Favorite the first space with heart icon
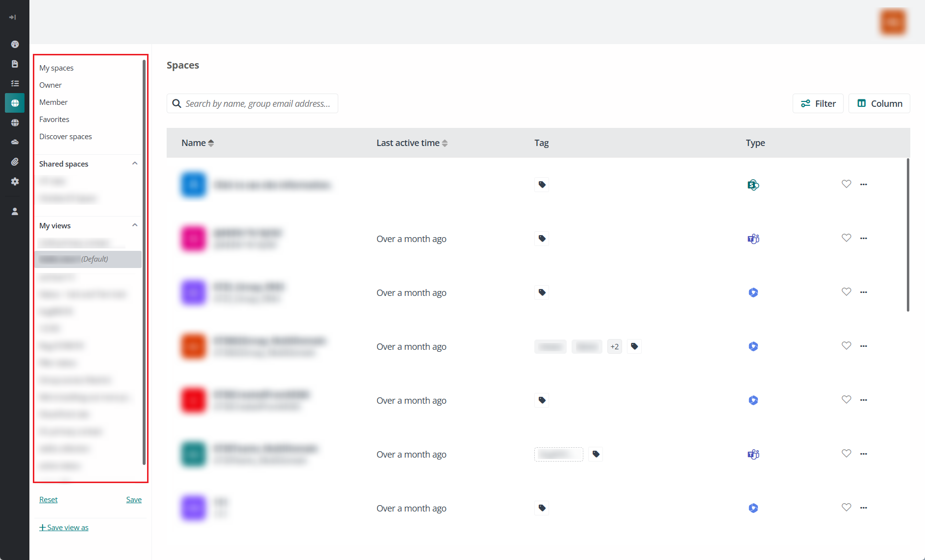925x560 pixels. coord(846,184)
